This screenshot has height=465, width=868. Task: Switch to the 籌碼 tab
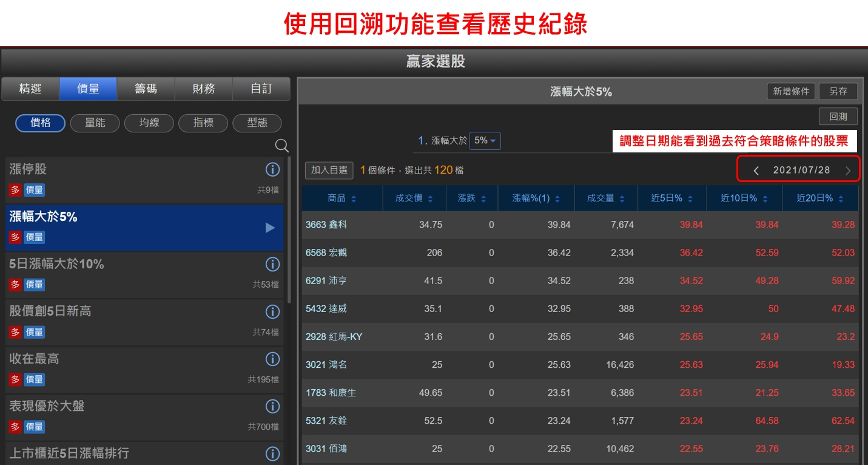[146, 89]
